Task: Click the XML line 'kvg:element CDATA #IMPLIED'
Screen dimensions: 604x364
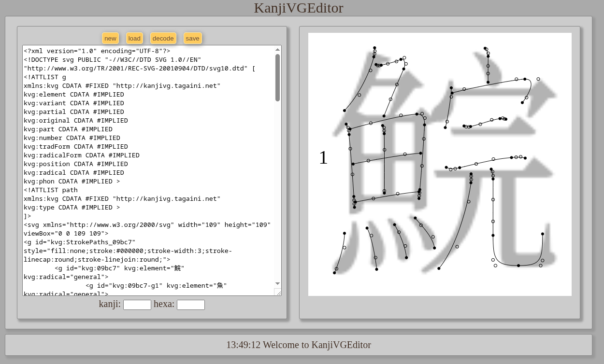Action: pos(74,94)
